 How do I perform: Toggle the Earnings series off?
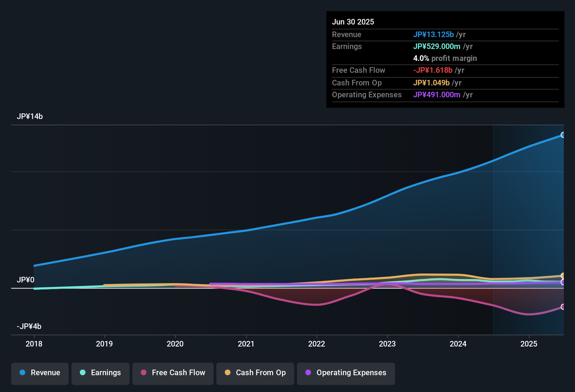pos(101,373)
